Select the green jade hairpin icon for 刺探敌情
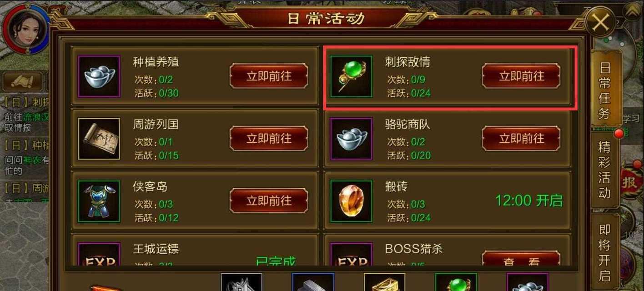Viewport: 644px width, 291px height. point(351,76)
